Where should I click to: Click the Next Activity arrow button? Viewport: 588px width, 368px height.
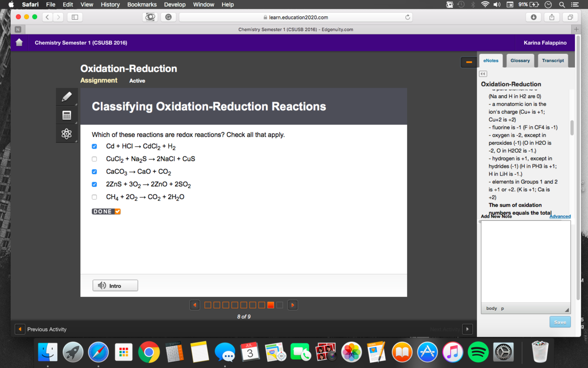(x=467, y=329)
